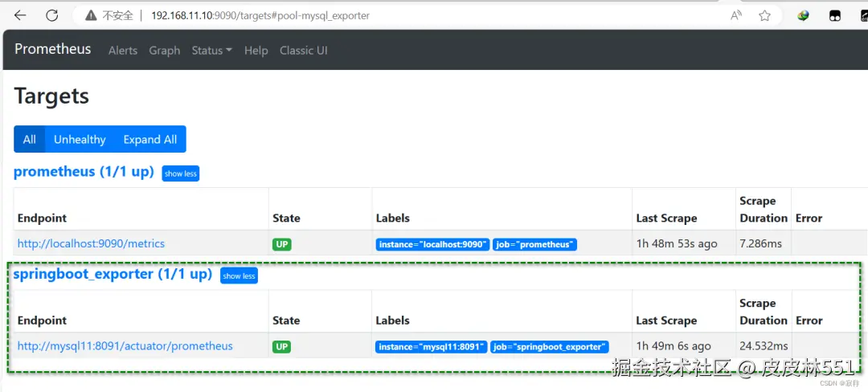This screenshot has width=868, height=392.
Task: Click the 24.532ms scrape duration value
Action: [x=764, y=346]
